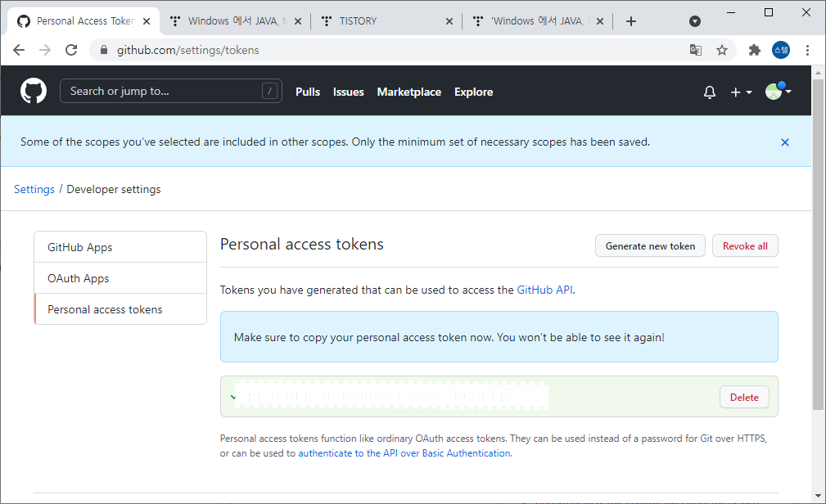826x504 pixels.
Task: Open GitHub Apps in sidebar
Action: click(120, 247)
